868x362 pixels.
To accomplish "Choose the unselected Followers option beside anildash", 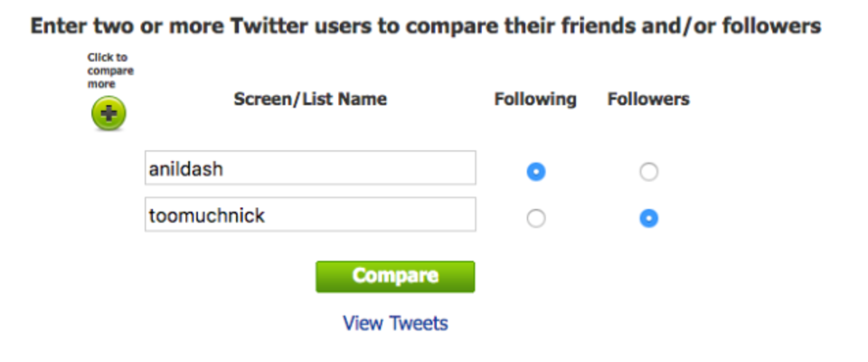I will [x=649, y=172].
